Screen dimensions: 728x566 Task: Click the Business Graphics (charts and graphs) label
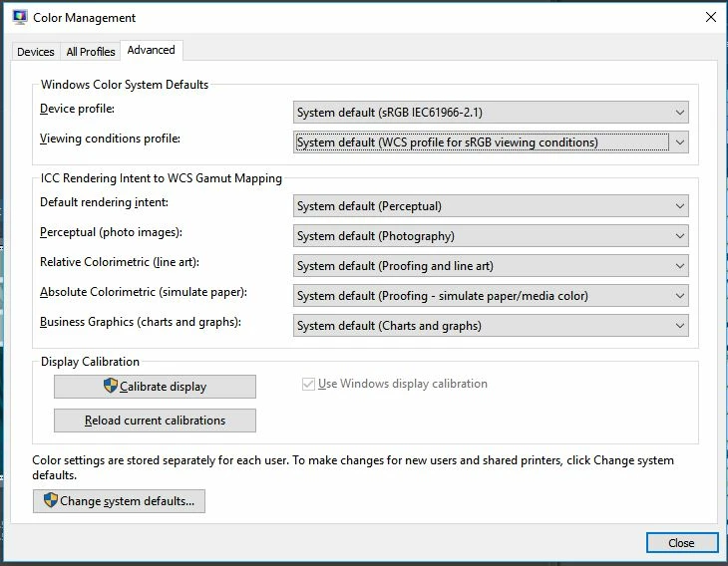coord(141,322)
